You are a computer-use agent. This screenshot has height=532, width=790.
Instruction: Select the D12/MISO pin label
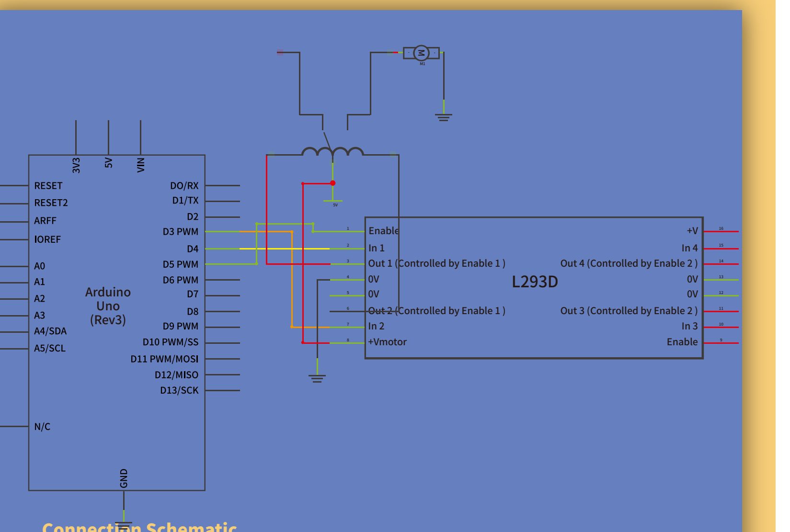point(176,375)
